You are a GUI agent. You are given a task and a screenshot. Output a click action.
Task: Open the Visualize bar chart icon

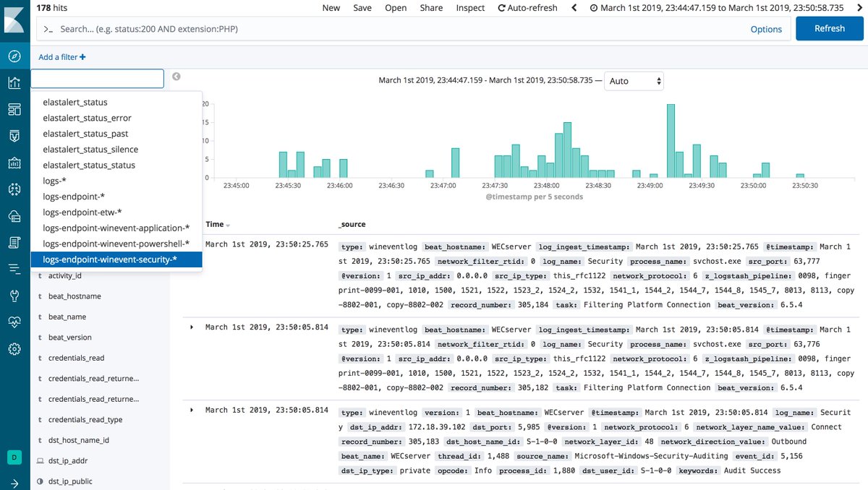(14, 82)
